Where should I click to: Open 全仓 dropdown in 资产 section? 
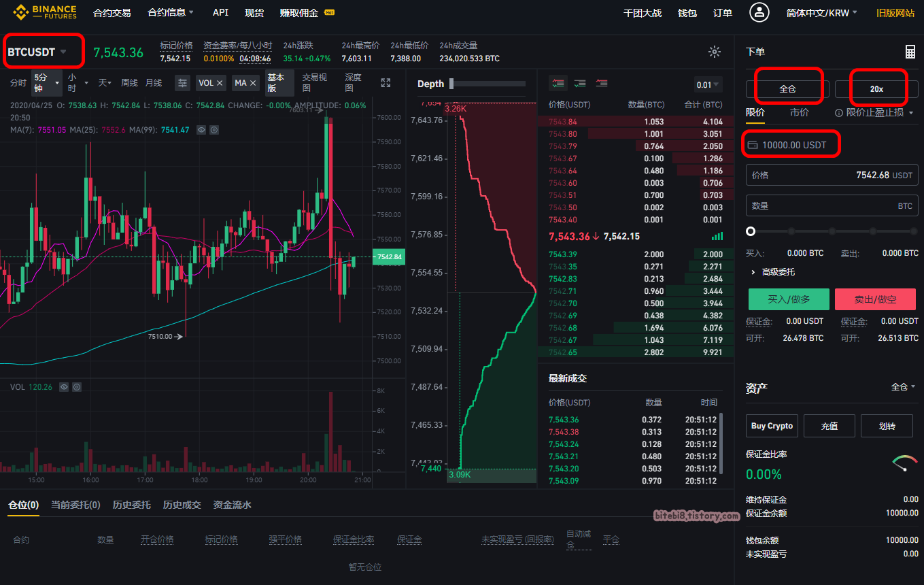(904, 387)
